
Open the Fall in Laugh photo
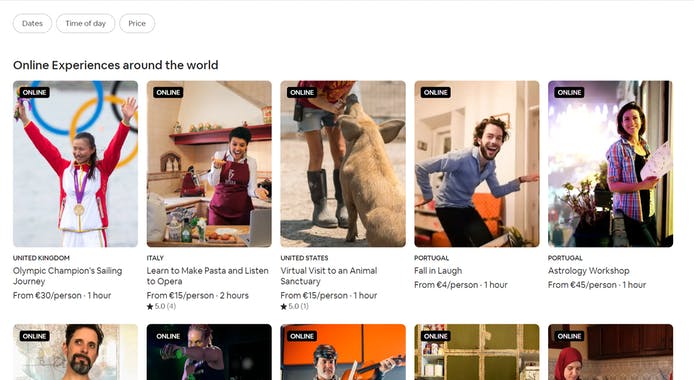477,164
